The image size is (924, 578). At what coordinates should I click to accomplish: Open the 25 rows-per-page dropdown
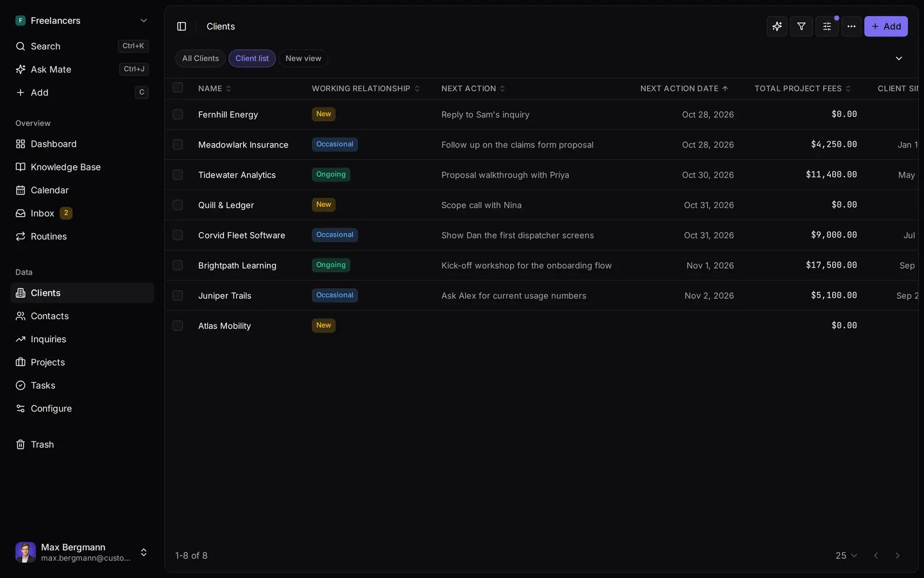(846, 555)
